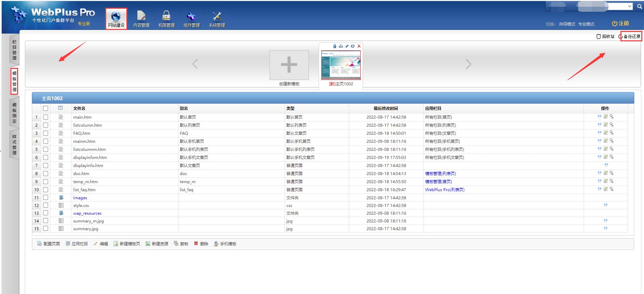Click the red X to delete template 主页1002
644x294 pixels.
pyautogui.click(x=359, y=46)
